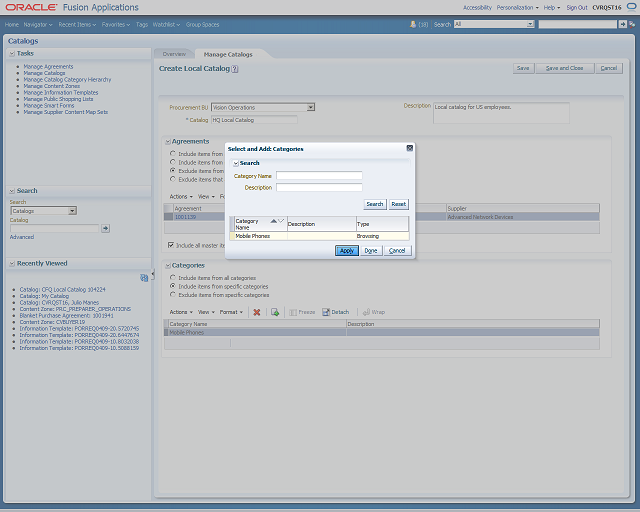Click the Description field in dialog
Viewport: 640px width, 512px height.
coord(319,187)
